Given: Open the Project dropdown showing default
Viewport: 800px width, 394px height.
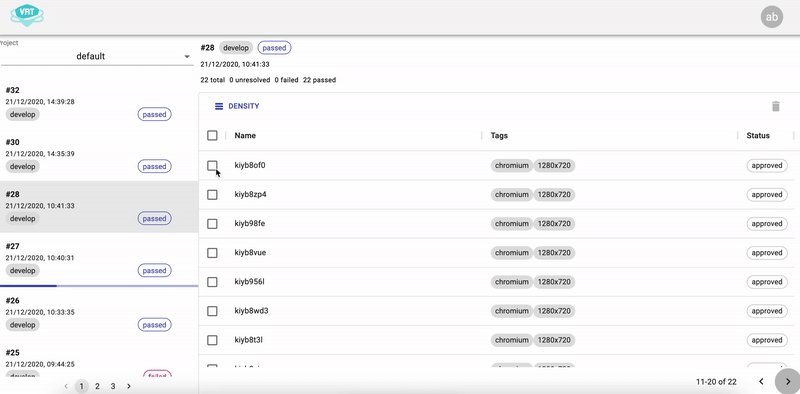Looking at the screenshot, I should click(96, 56).
